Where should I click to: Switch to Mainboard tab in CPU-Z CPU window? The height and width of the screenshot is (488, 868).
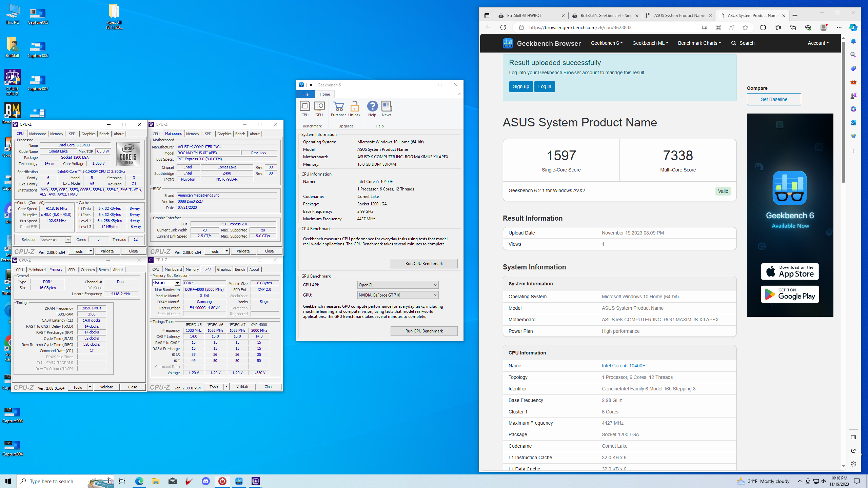click(x=38, y=134)
